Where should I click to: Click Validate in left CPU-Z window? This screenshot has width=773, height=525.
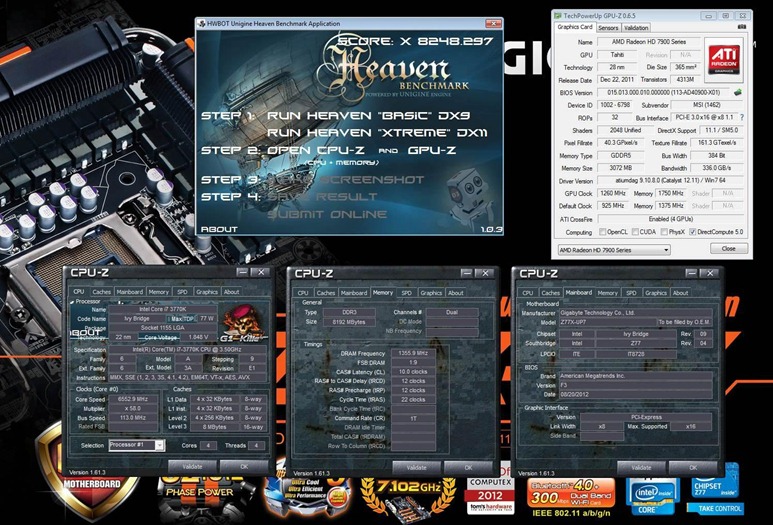(192, 466)
